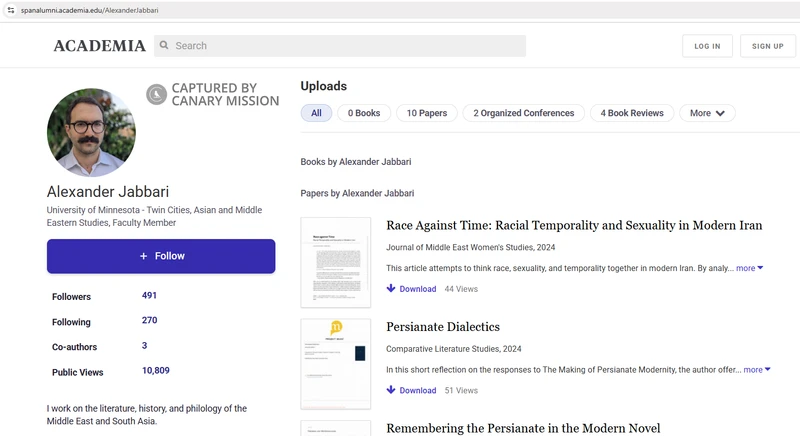The image size is (800, 436).
Task: Select the All uploads tab
Action: [316, 113]
